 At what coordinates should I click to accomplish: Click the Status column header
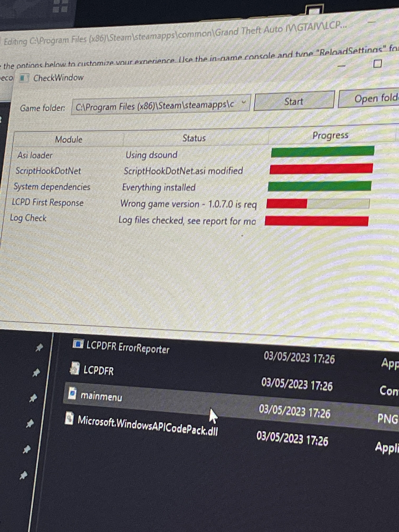tap(194, 138)
